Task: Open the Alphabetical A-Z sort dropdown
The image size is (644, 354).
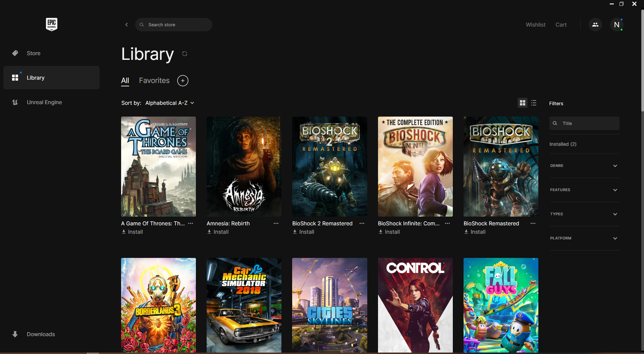Action: (170, 103)
